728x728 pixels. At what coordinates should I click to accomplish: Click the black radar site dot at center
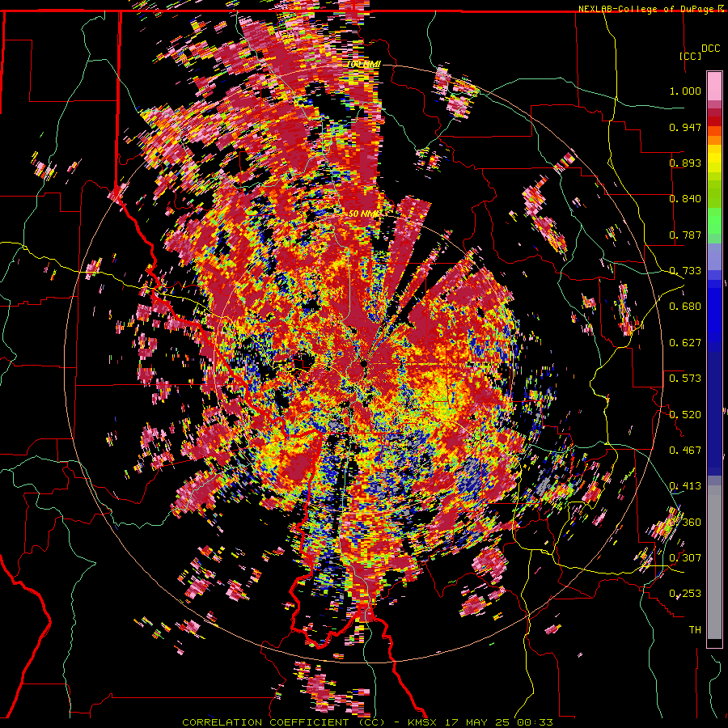363,362
